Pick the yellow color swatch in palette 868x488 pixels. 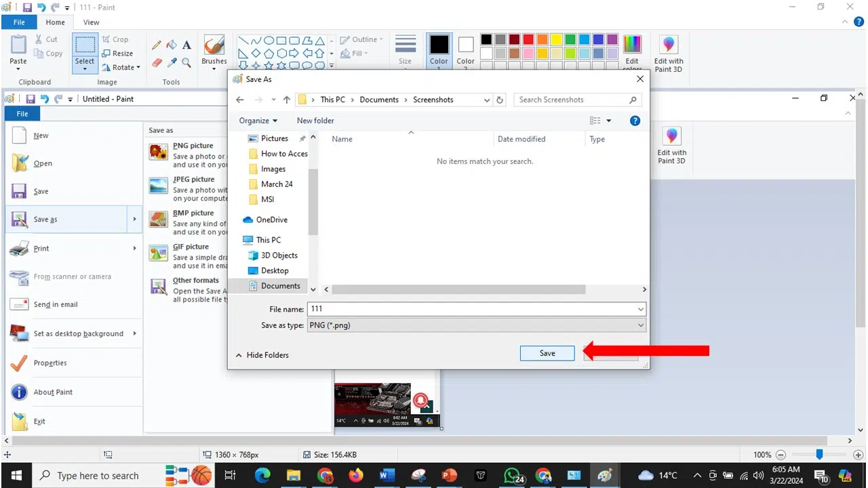pos(557,39)
